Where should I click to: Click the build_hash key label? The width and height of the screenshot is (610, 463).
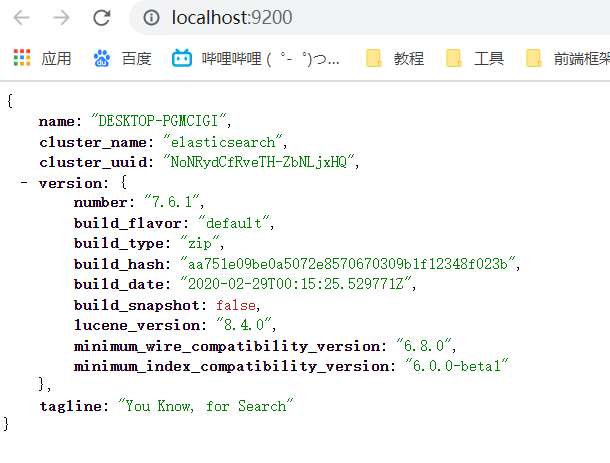[x=119, y=264]
